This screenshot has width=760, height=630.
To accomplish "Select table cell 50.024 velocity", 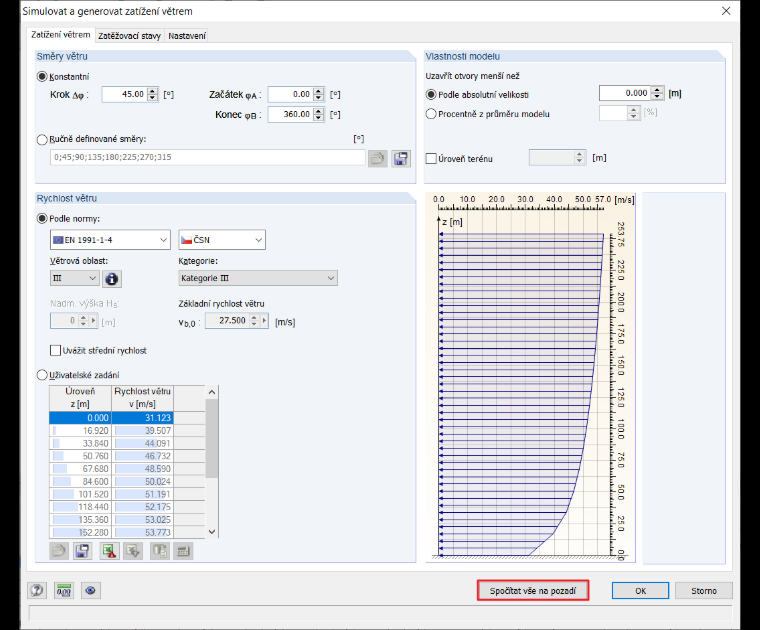I will tap(142, 481).
